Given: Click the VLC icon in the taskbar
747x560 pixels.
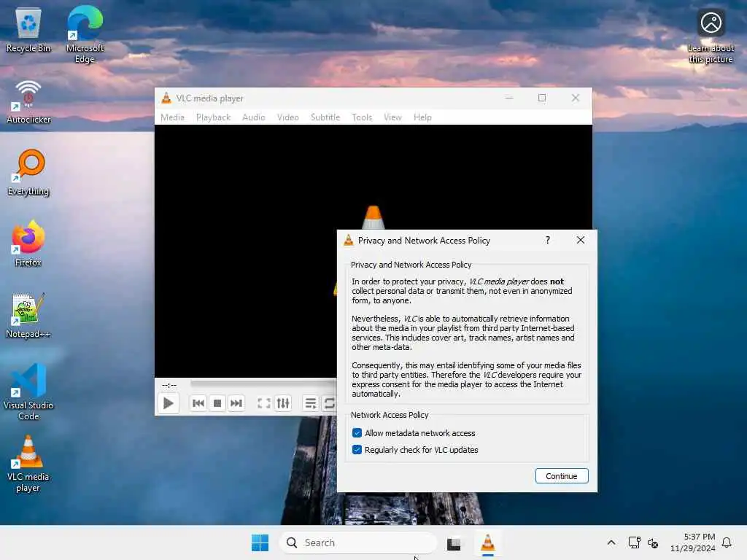Looking at the screenshot, I should 487,542.
